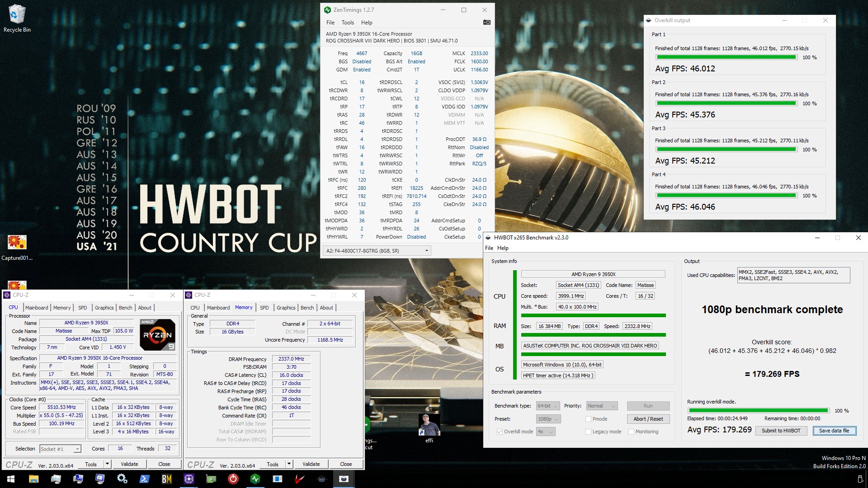868x488 pixels.
Task: Open File Explorer from the taskbar
Action: click(34, 479)
